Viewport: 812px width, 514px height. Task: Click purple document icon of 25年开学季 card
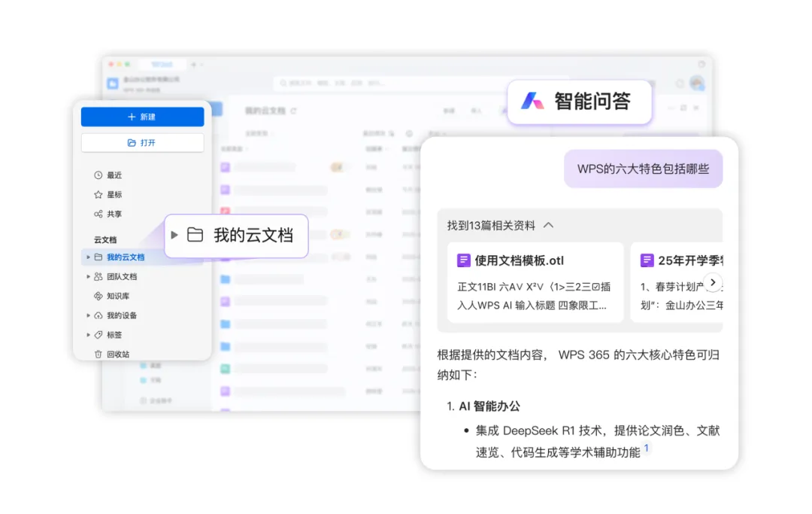point(647,260)
